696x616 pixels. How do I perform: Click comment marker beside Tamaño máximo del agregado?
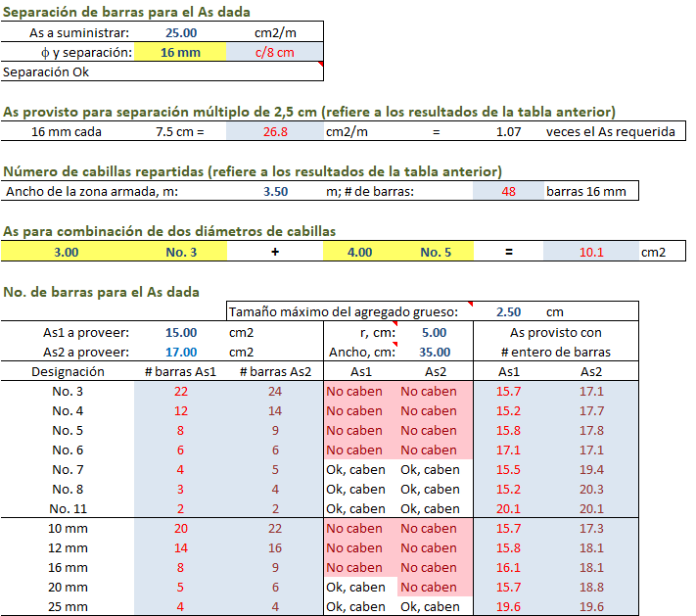471,305
